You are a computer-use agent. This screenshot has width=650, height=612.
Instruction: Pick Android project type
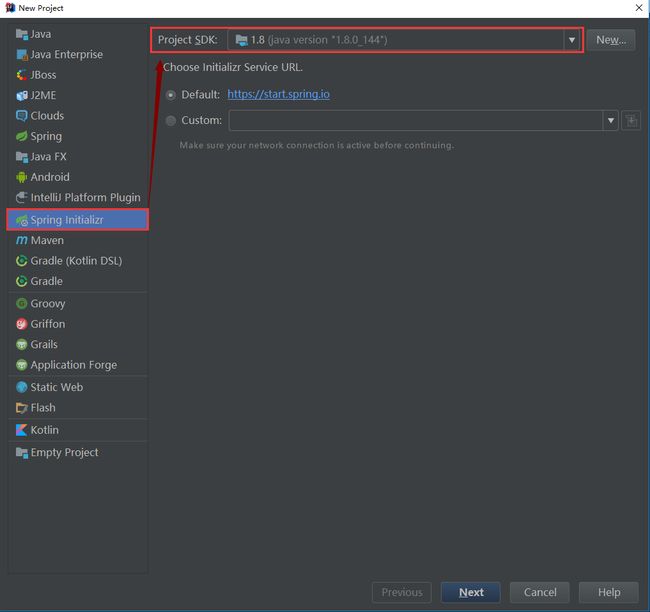point(78,177)
